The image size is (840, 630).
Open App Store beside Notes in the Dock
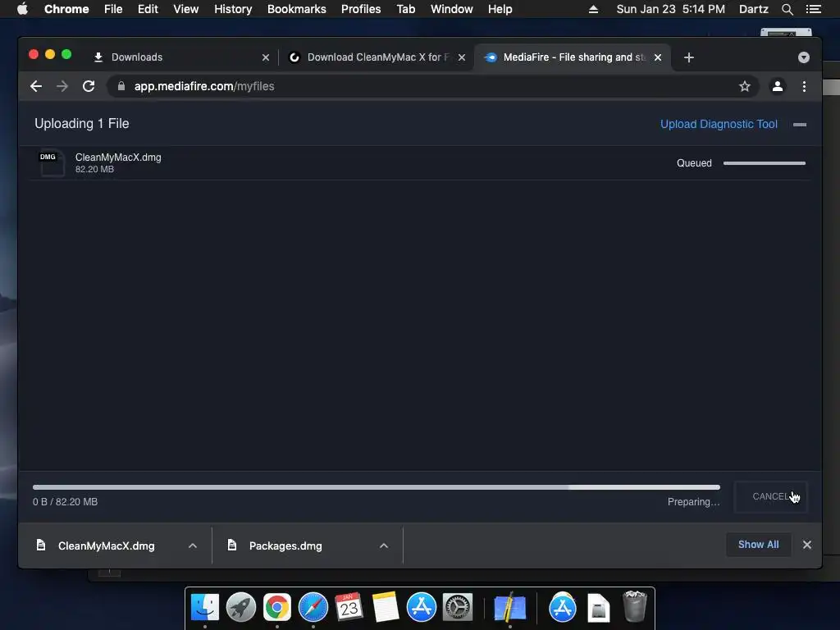click(x=421, y=608)
